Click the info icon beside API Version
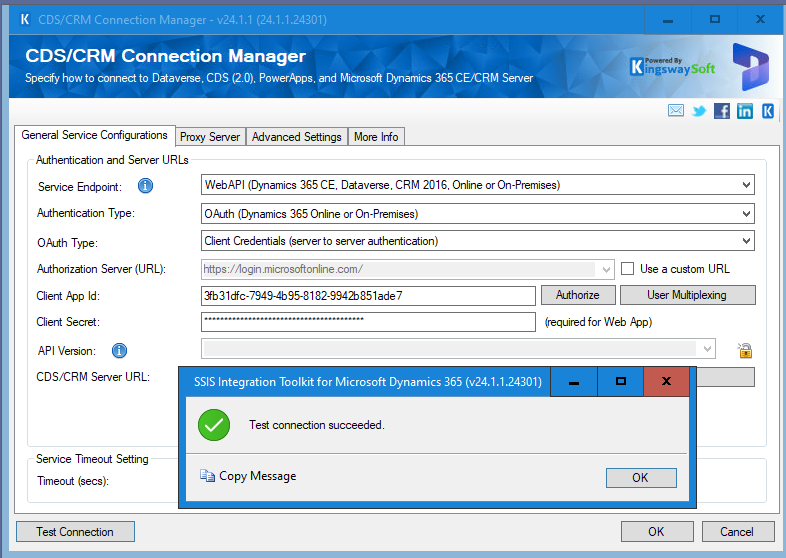786x558 pixels. [119, 350]
